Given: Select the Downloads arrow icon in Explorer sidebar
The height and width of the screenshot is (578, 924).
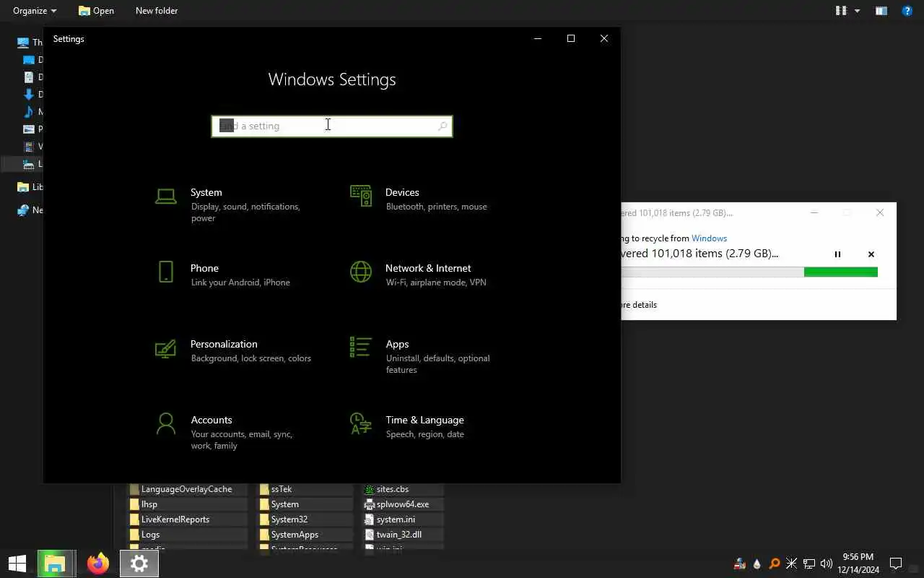Looking at the screenshot, I should pyautogui.click(x=29, y=95).
